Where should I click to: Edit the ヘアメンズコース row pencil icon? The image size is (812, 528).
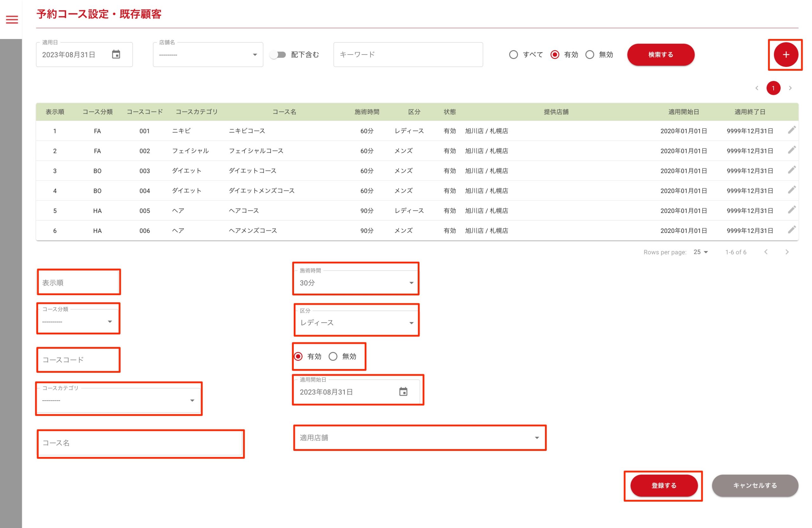tap(791, 230)
